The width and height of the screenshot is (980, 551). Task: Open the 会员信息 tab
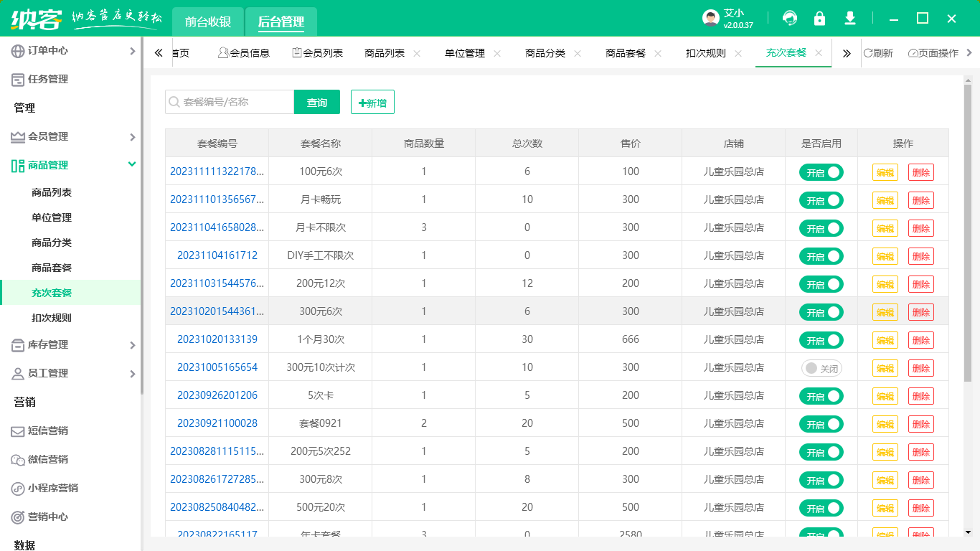click(x=244, y=53)
